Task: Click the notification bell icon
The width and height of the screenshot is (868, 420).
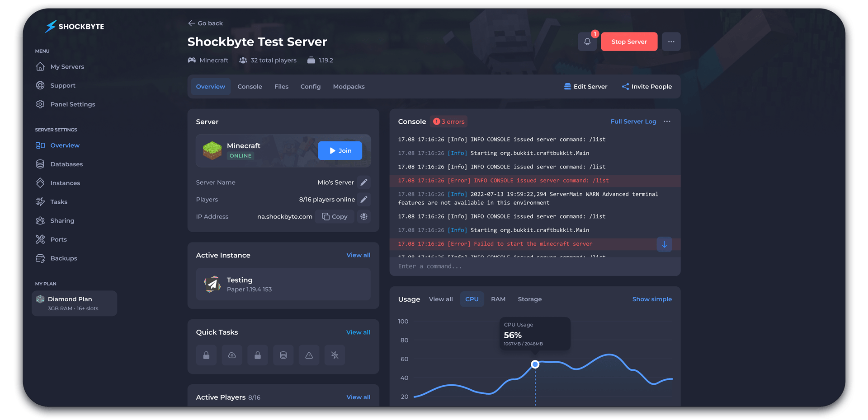Action: (587, 42)
